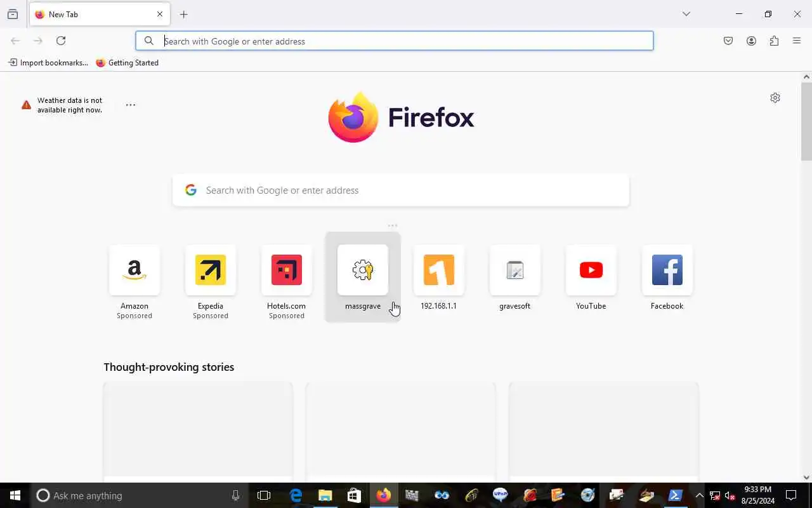Click the address bar search magnifier
Screen dimensions: 812x508
(x=149, y=41)
